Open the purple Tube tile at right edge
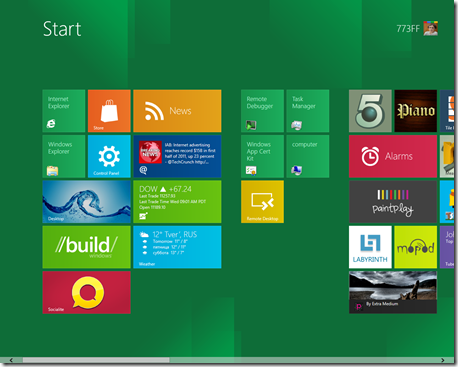Image resolution: width=458 pixels, height=367 pixels. pyautogui.click(x=447, y=247)
